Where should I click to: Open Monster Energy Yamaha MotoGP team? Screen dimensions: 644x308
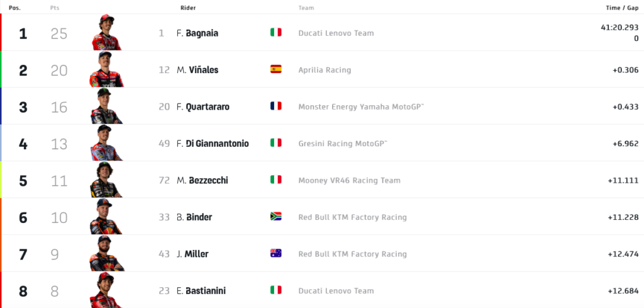tap(361, 106)
